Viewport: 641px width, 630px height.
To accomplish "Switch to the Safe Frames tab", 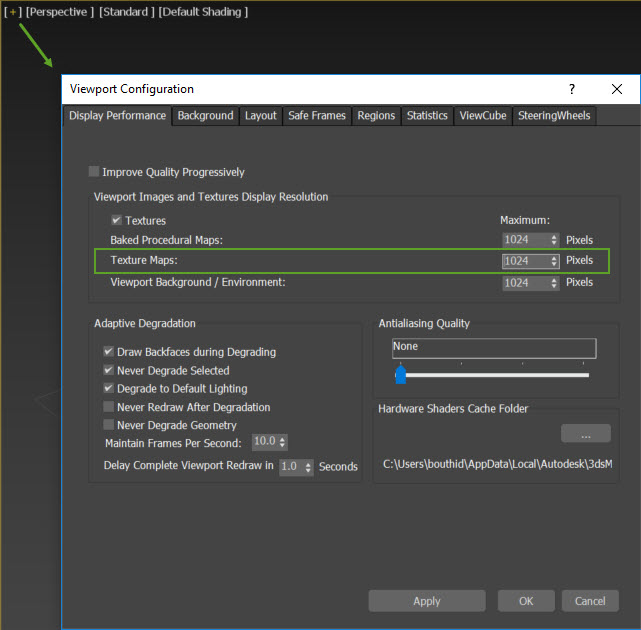I will pos(317,116).
